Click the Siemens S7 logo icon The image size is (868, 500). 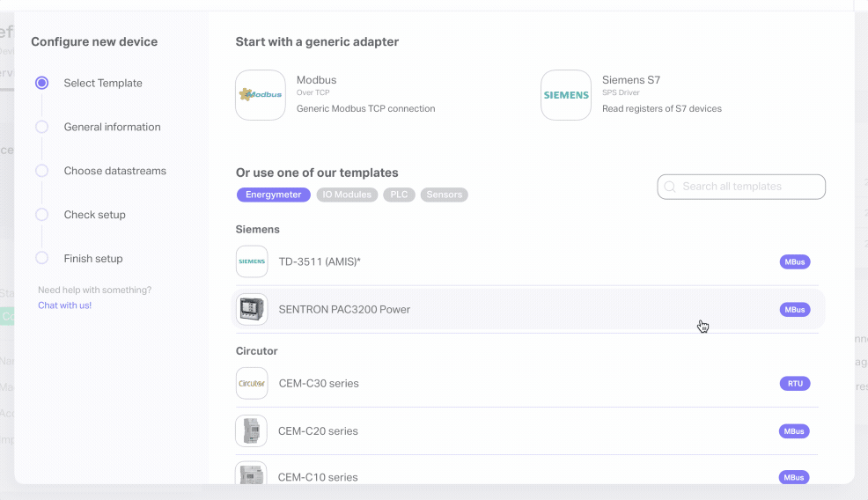coord(566,95)
